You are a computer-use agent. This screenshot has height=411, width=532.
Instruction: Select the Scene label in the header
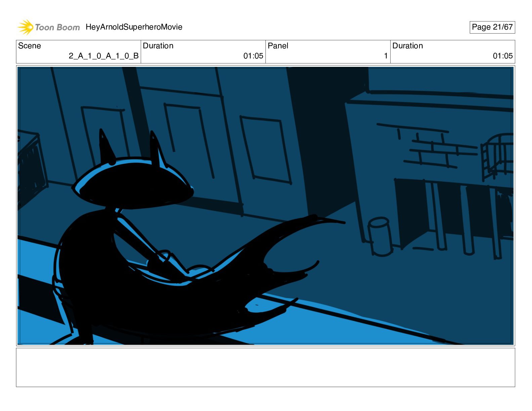[x=30, y=46]
